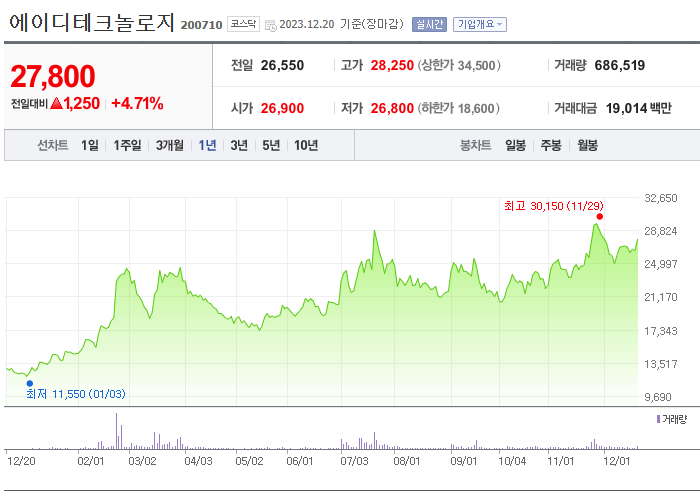Click the blue 최저 11,550 low marker dot
This screenshot has width=700, height=491.
tap(30, 383)
